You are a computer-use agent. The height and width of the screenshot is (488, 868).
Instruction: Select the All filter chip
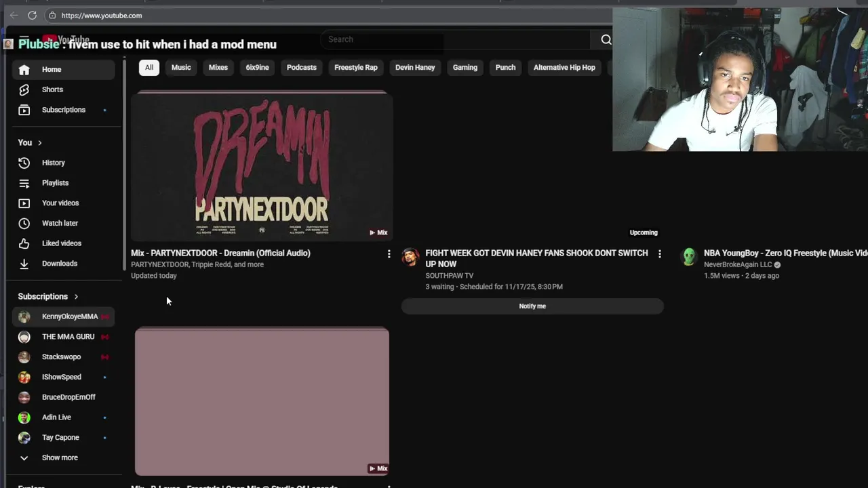(x=149, y=67)
